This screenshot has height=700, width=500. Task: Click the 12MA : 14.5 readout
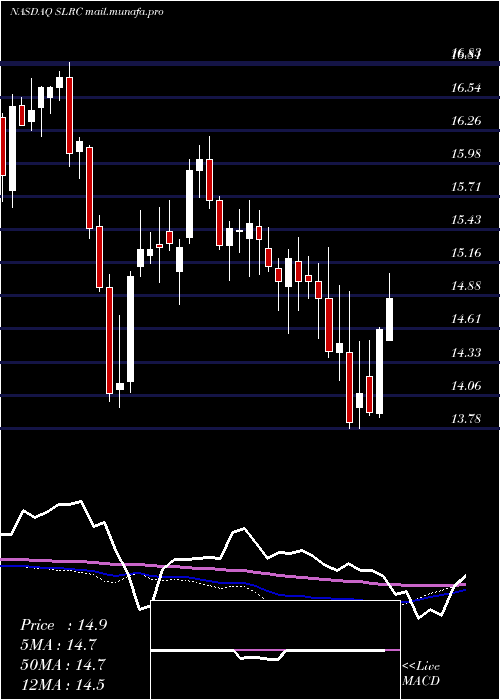tap(63, 684)
